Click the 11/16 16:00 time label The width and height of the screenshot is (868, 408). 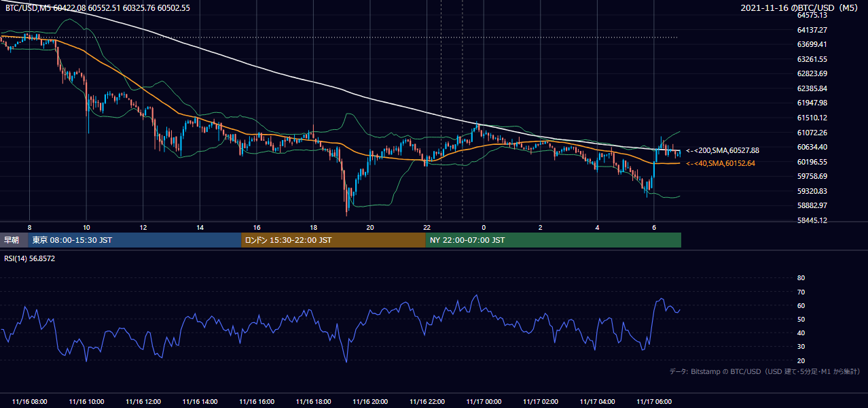pyautogui.click(x=257, y=402)
